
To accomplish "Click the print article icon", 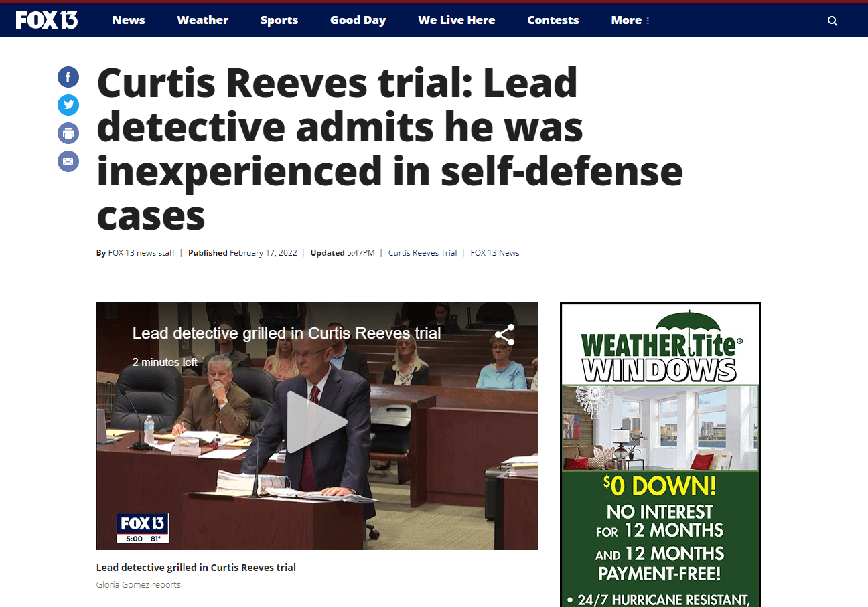I will (68, 133).
